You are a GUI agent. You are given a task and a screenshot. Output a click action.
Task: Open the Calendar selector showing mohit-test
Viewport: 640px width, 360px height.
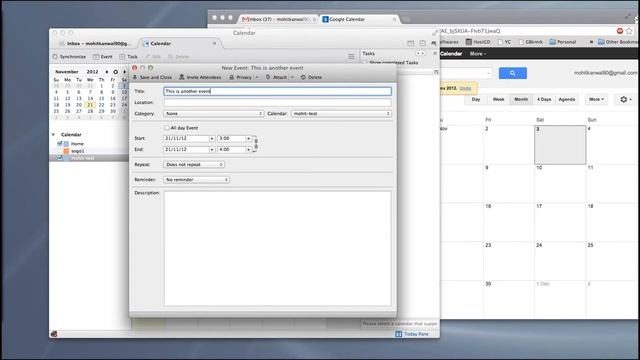tap(341, 113)
